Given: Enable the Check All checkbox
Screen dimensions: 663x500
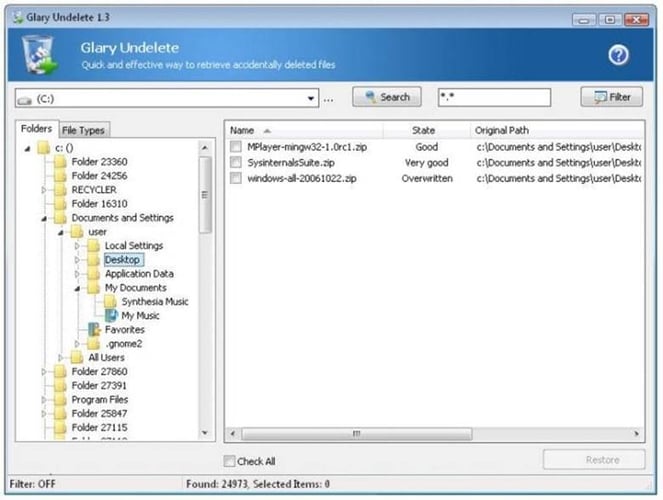Looking at the screenshot, I should (x=230, y=461).
